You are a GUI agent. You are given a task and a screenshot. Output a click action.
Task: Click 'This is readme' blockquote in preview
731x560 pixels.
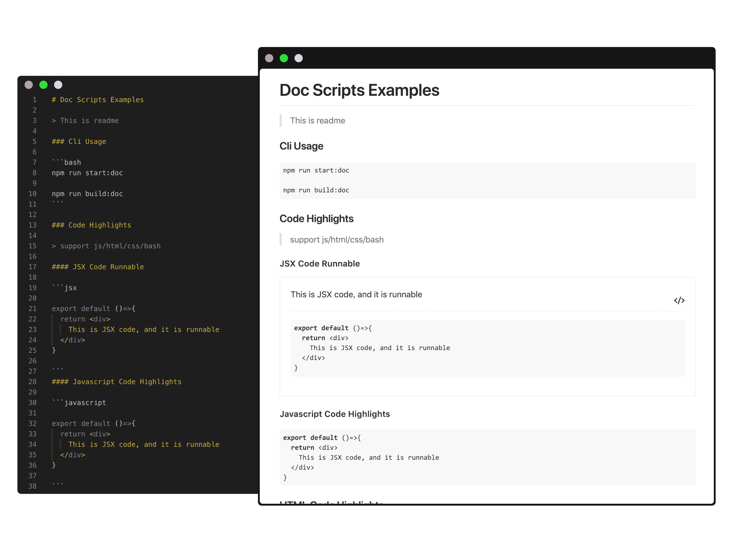point(317,121)
